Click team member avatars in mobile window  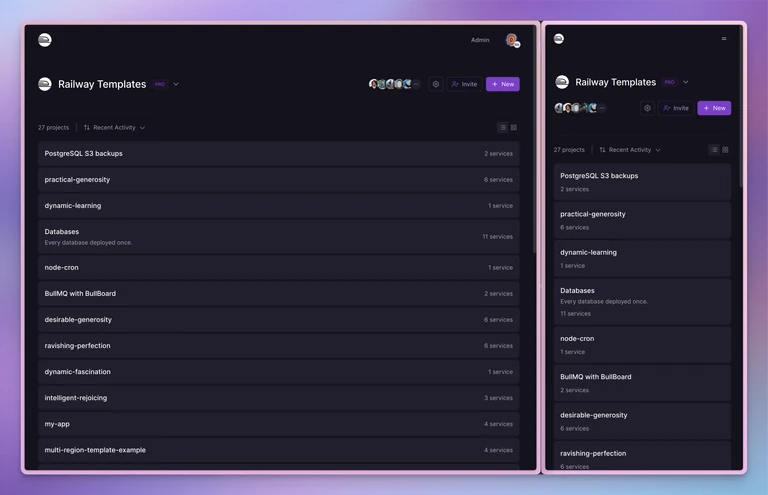pos(580,108)
